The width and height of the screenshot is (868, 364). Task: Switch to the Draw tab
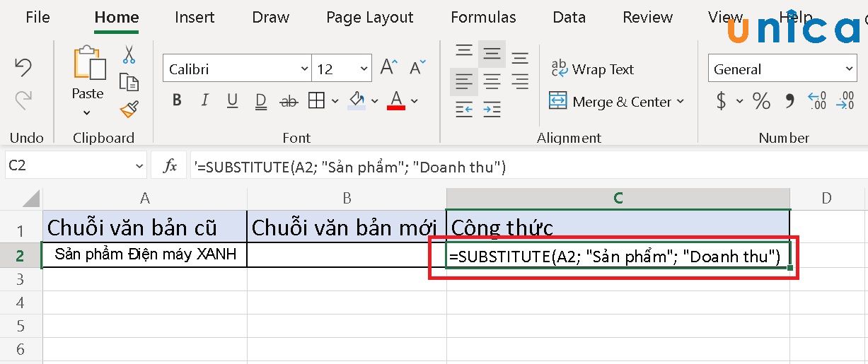tap(270, 18)
